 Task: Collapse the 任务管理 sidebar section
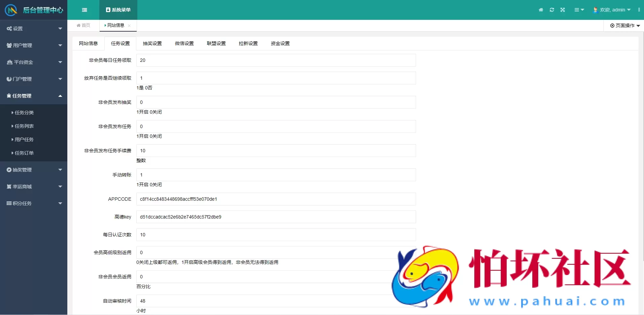[x=60, y=96]
